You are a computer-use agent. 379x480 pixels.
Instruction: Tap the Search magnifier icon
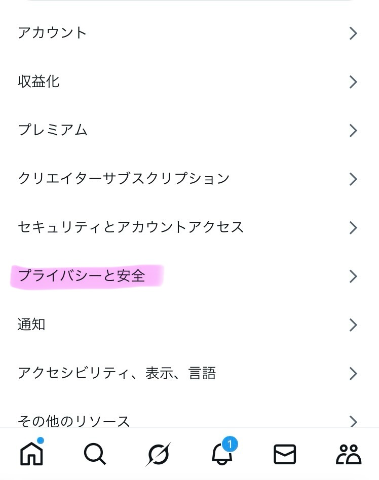(x=95, y=454)
